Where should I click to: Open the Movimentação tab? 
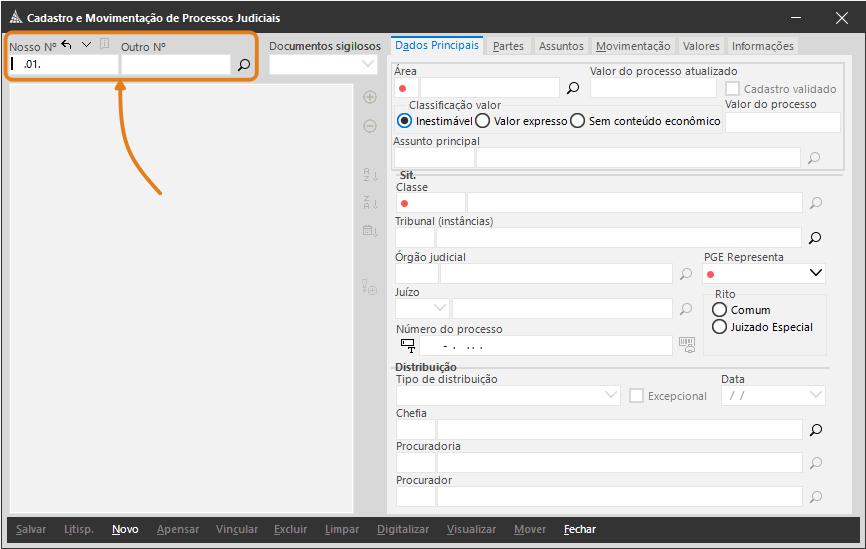click(x=633, y=46)
